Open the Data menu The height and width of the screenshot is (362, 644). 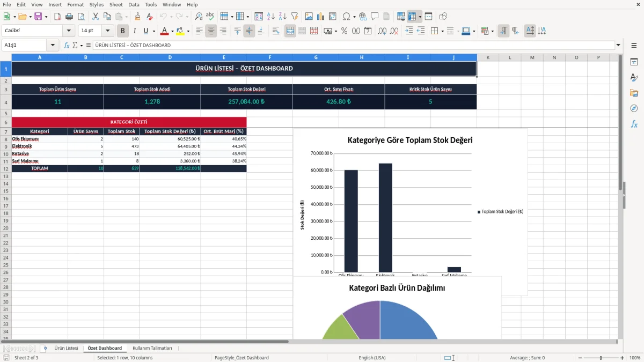click(134, 4)
